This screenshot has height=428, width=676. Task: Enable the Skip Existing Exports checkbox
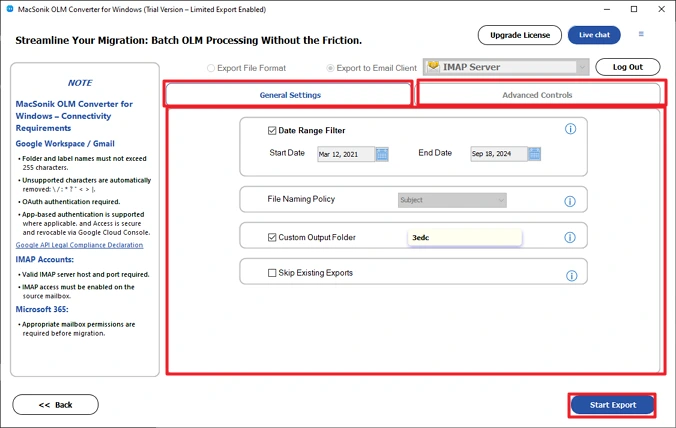tap(272, 273)
